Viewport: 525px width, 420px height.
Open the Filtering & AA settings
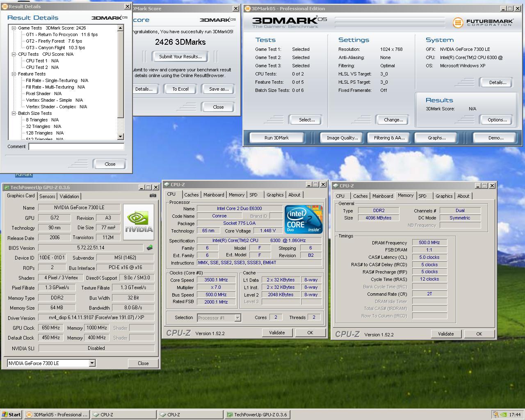[389, 138]
